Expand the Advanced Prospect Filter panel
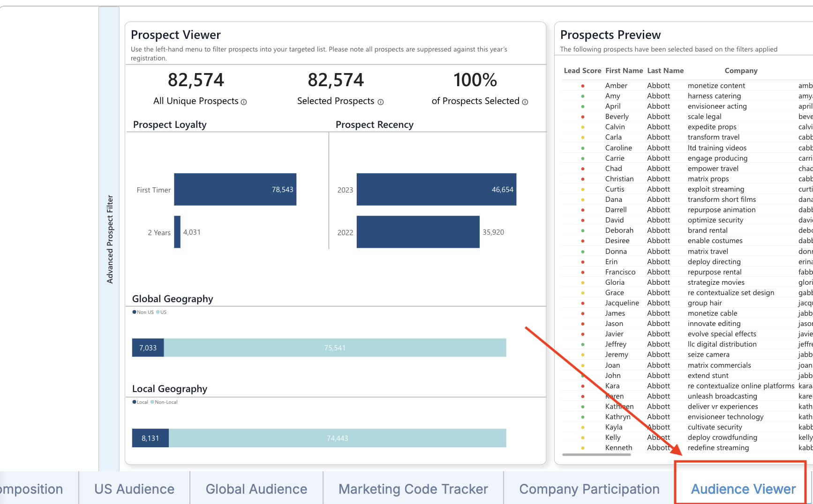Screen dimensions: 813x504 point(109,239)
